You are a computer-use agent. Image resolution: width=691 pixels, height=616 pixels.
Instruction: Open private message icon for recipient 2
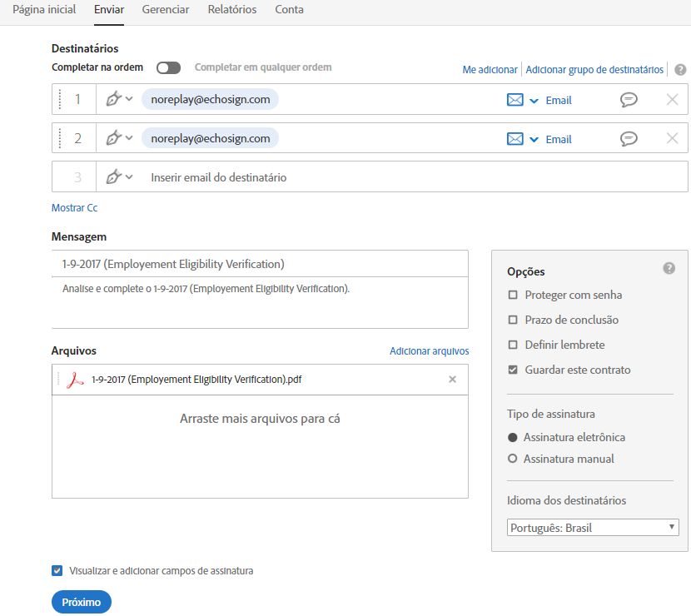629,139
